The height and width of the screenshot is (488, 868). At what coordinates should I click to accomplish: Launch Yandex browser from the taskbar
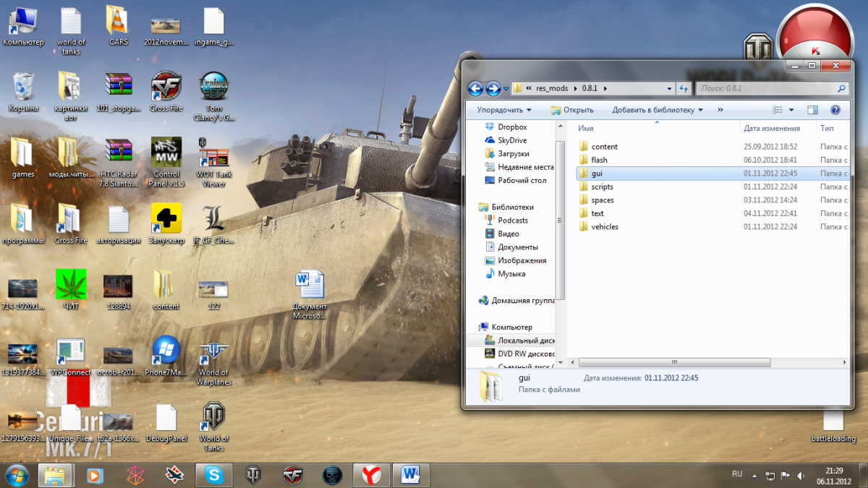click(x=372, y=475)
